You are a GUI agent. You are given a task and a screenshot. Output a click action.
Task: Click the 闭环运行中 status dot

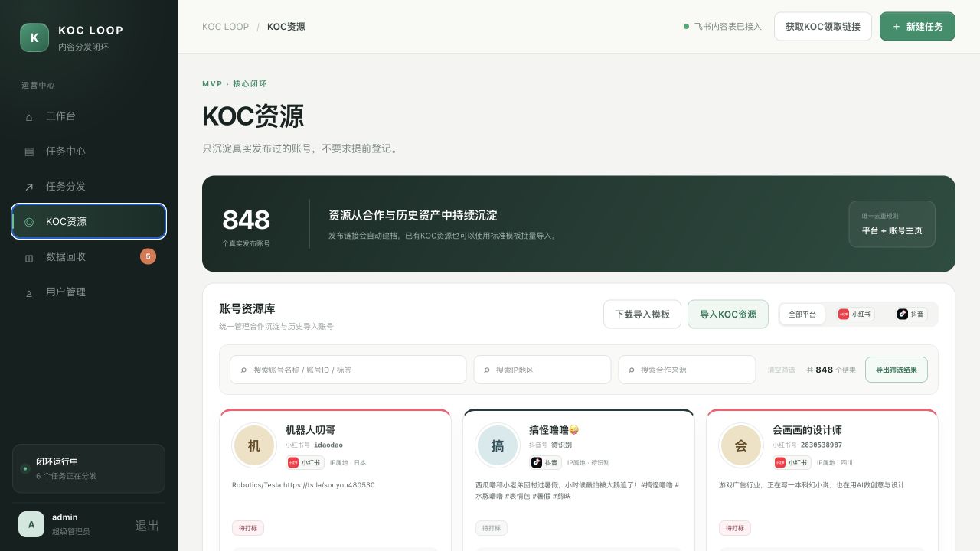point(25,468)
